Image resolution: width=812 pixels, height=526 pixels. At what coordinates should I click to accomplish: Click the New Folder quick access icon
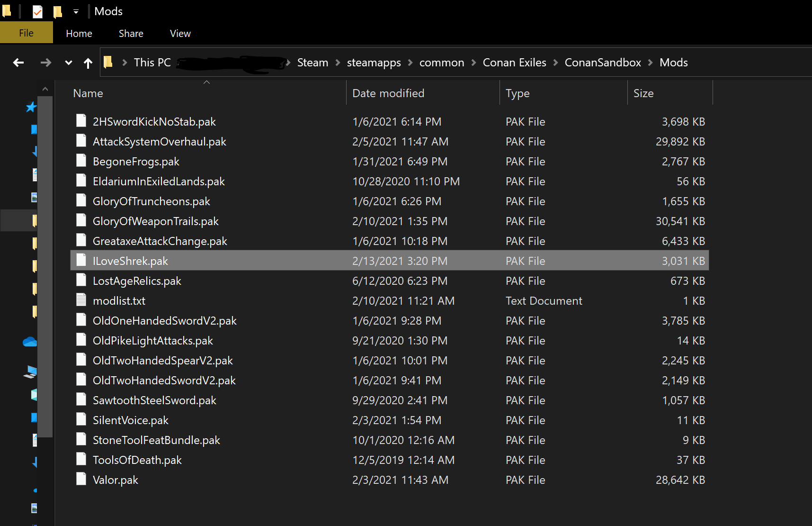click(58, 11)
